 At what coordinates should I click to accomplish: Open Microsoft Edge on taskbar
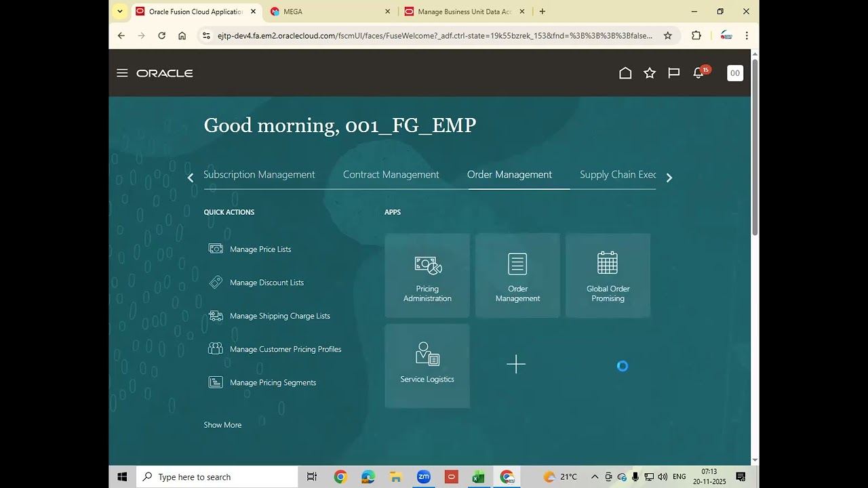click(x=368, y=477)
